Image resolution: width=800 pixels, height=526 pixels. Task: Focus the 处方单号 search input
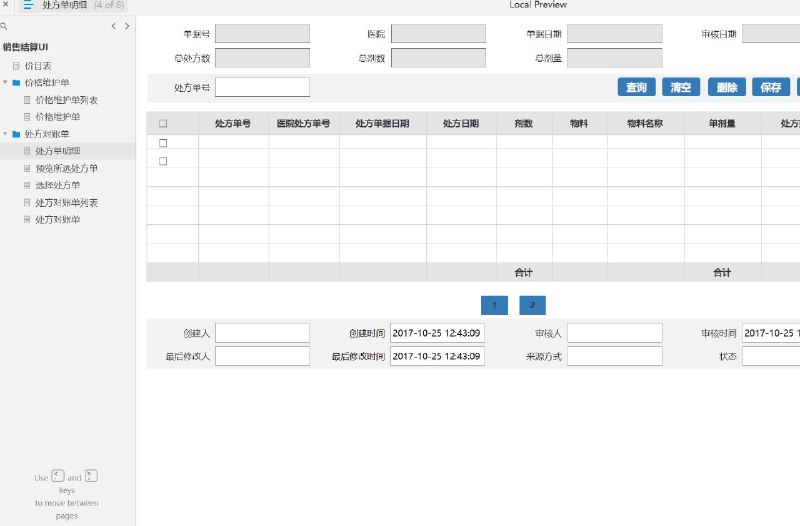click(262, 87)
